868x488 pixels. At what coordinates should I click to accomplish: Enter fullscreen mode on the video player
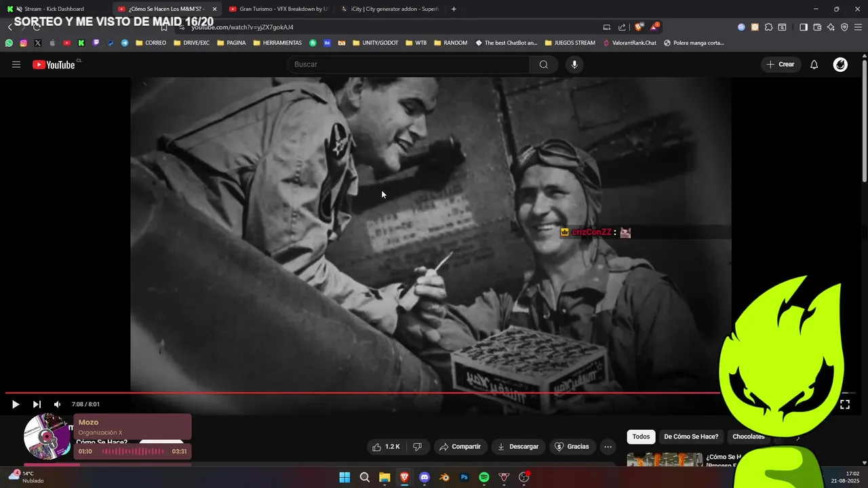tap(845, 405)
